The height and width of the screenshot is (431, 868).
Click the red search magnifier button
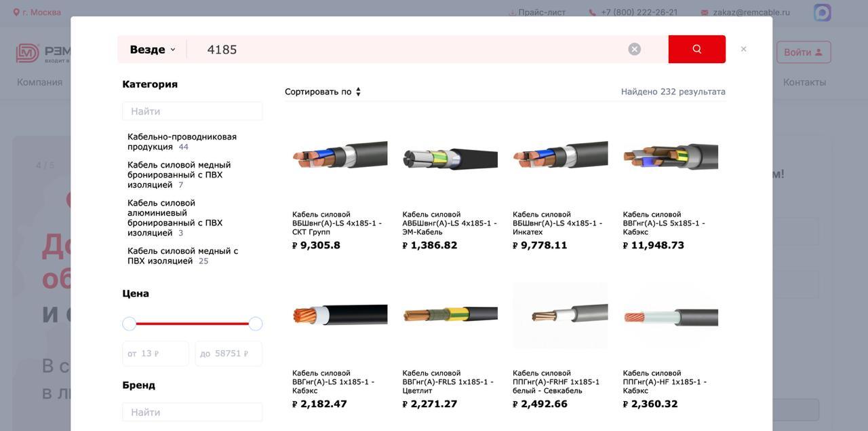(696, 49)
